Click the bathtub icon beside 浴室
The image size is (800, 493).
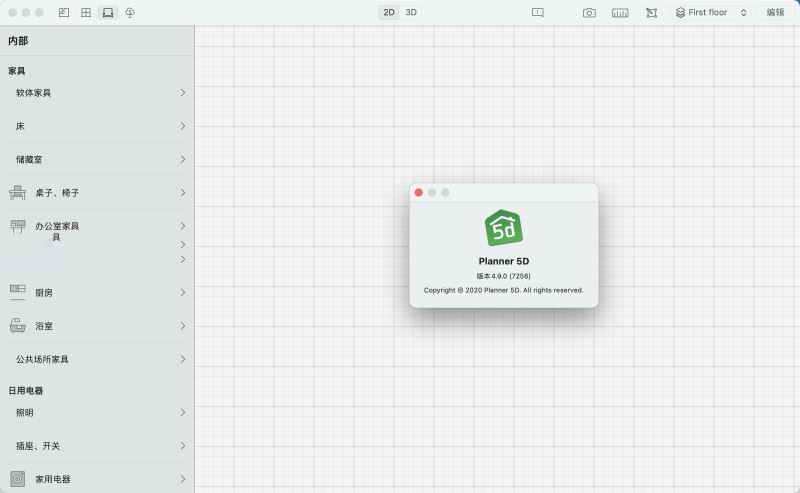17,326
